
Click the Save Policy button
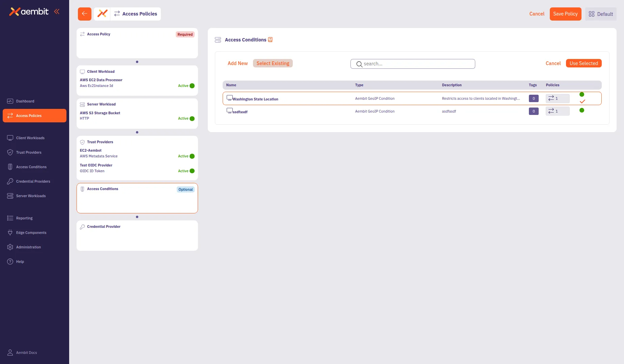[x=565, y=14]
